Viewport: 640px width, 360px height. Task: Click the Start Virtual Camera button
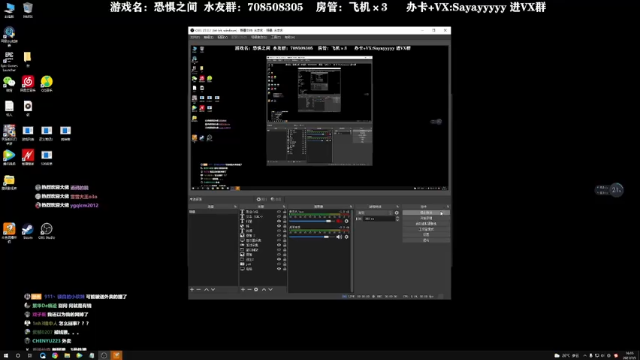click(x=426, y=224)
